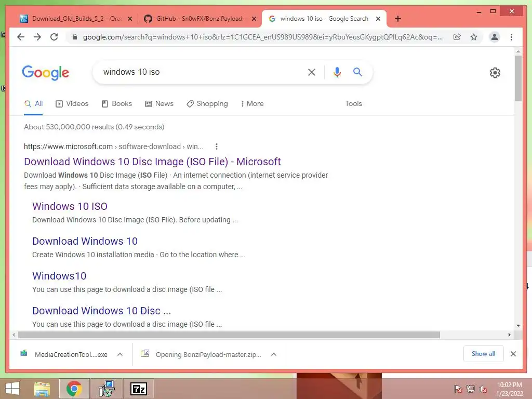Image resolution: width=532 pixels, height=399 pixels.
Task: Open options for the microsoft.com result
Action: (217, 147)
